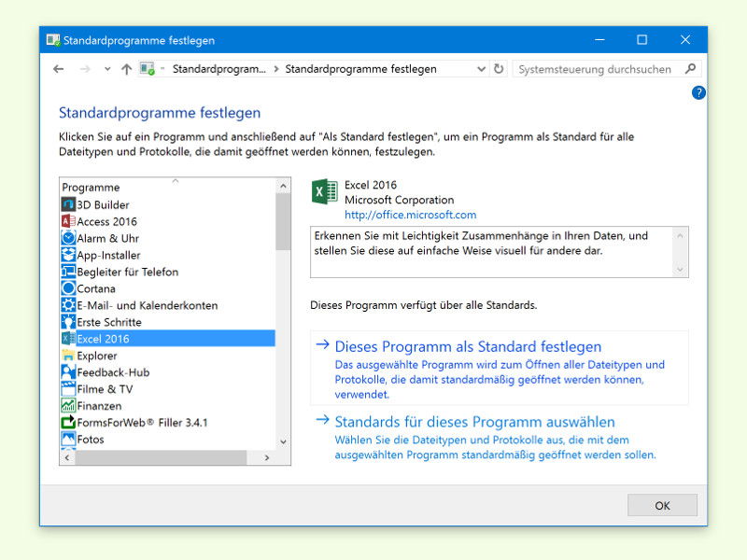Click the Alarm & Uhr clock icon
This screenshot has width=747, height=560.
pyautogui.click(x=68, y=238)
